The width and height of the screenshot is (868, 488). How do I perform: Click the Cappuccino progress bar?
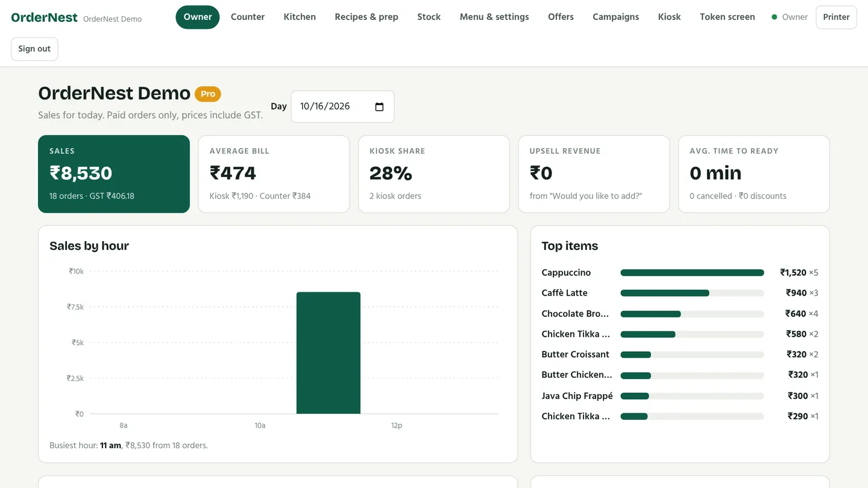pyautogui.click(x=692, y=273)
